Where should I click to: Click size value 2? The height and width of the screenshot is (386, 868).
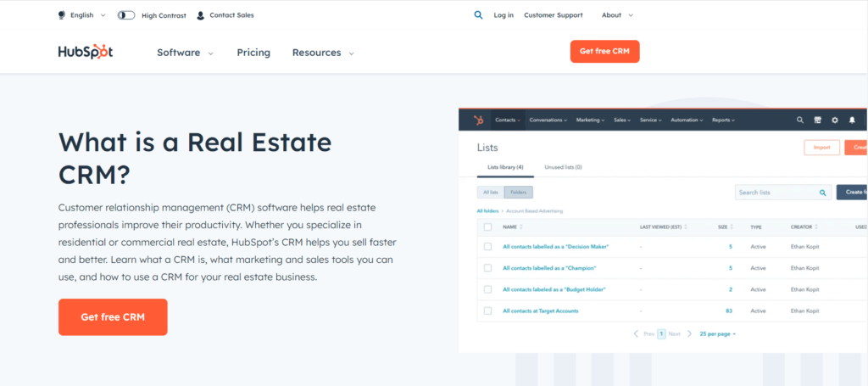coord(731,289)
